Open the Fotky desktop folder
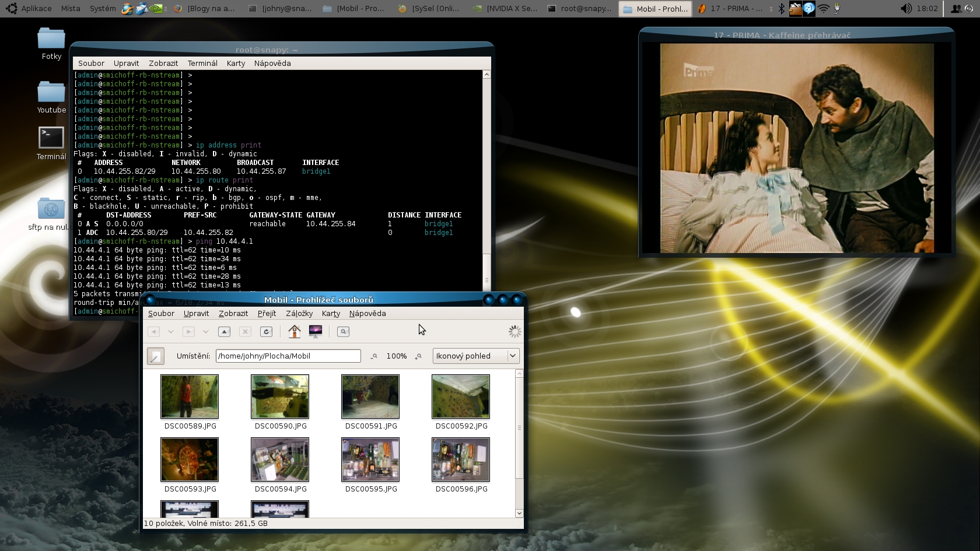980x551 pixels. pyautogui.click(x=51, y=44)
